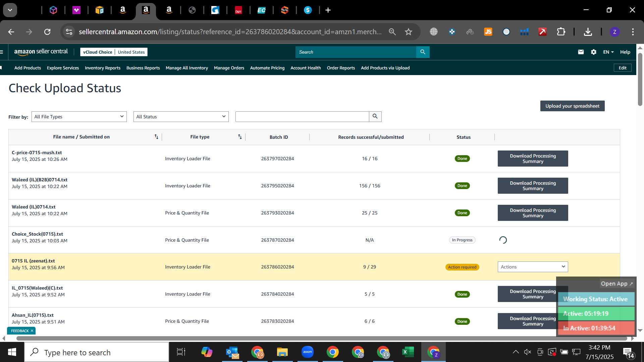
Task: Open the Chrome three-dot menu
Action: [633, 32]
